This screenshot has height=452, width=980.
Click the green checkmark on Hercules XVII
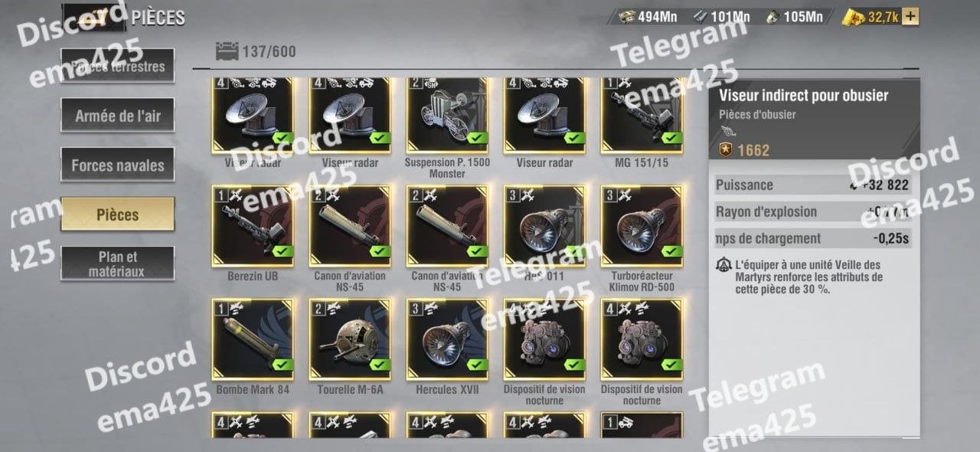click(477, 365)
